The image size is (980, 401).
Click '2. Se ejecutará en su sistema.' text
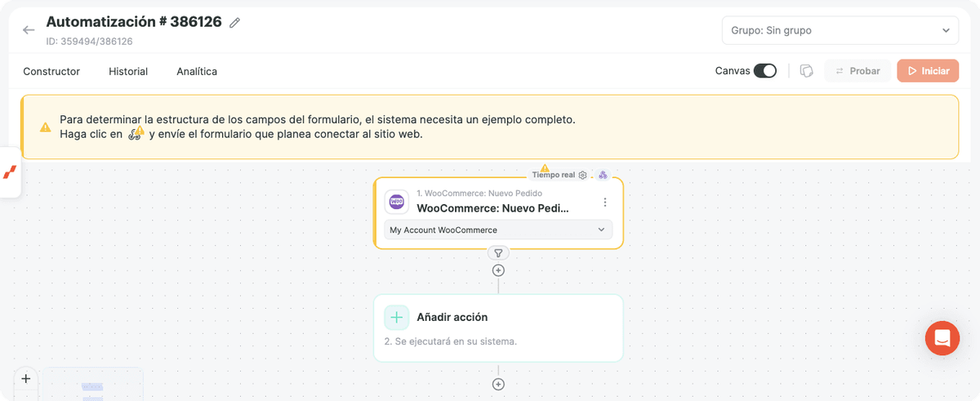(x=451, y=341)
